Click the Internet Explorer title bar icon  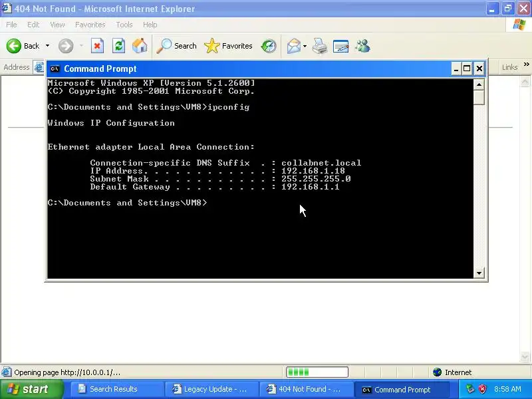[7, 8]
